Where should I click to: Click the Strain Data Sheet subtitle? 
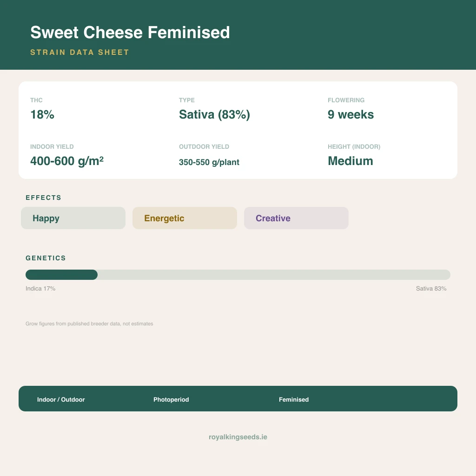(x=79, y=52)
